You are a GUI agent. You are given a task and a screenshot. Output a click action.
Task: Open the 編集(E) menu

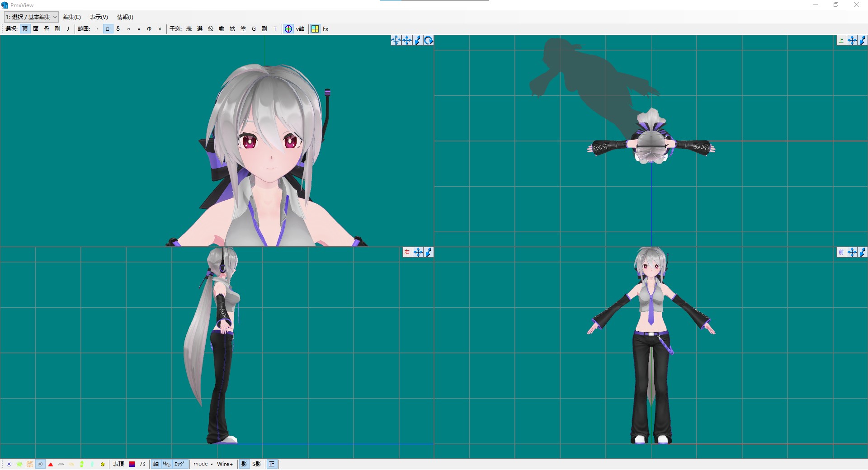[71, 17]
